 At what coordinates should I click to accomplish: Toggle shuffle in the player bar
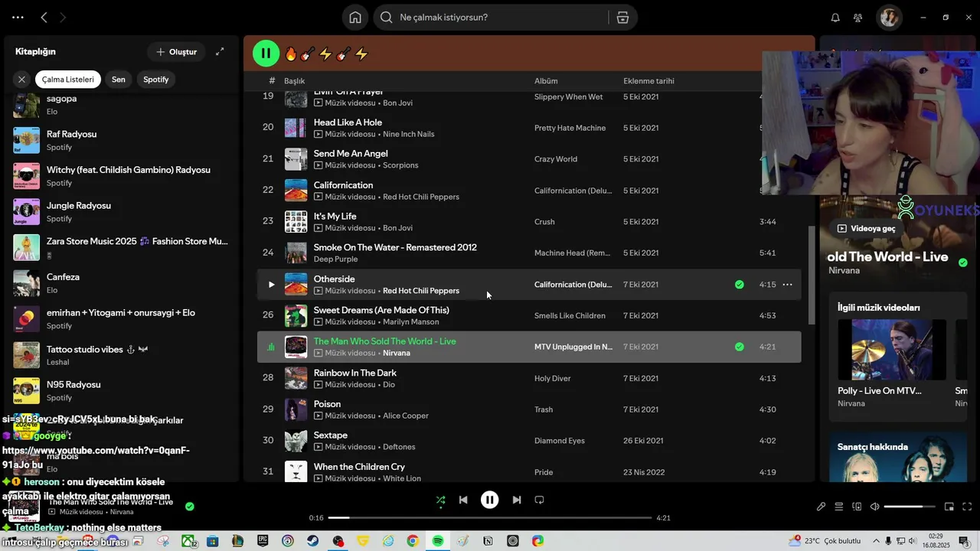pos(440,500)
